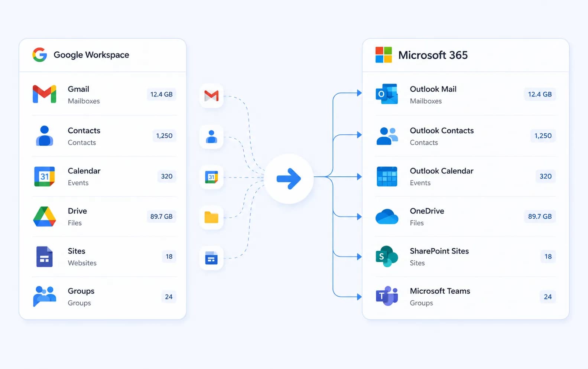Click the small calendar tile between the panels
The width and height of the screenshot is (588, 369).
pos(211,177)
